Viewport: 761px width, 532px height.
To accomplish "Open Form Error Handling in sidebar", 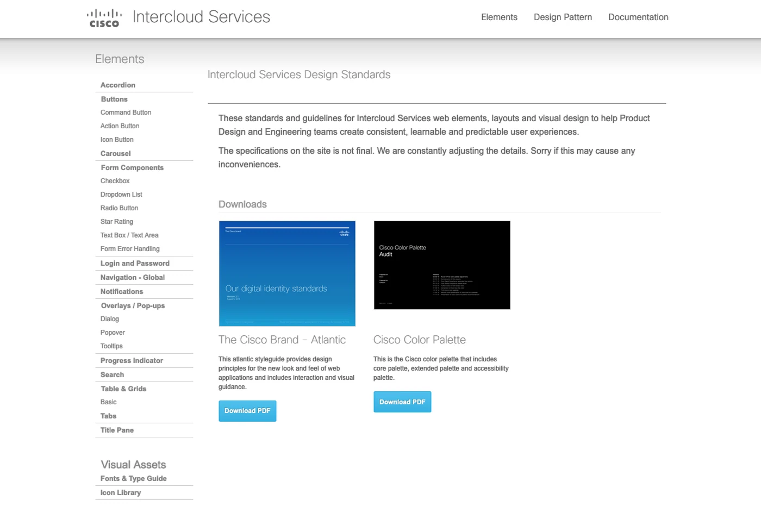I will (130, 249).
